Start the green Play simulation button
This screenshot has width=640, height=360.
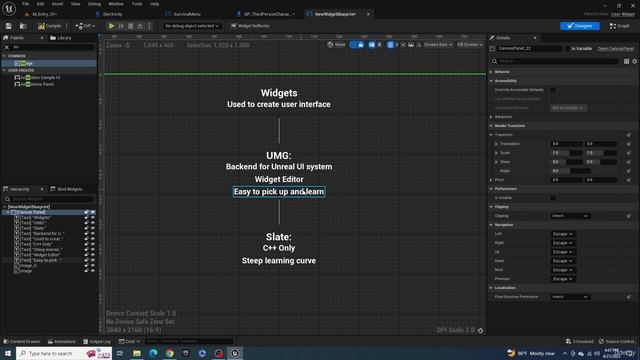111,26
